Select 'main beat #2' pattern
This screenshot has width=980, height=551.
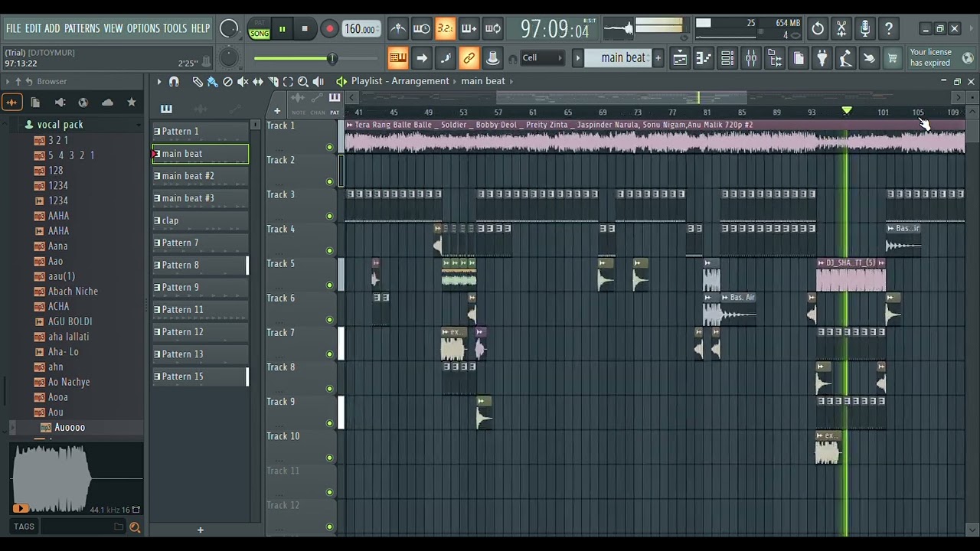(201, 176)
